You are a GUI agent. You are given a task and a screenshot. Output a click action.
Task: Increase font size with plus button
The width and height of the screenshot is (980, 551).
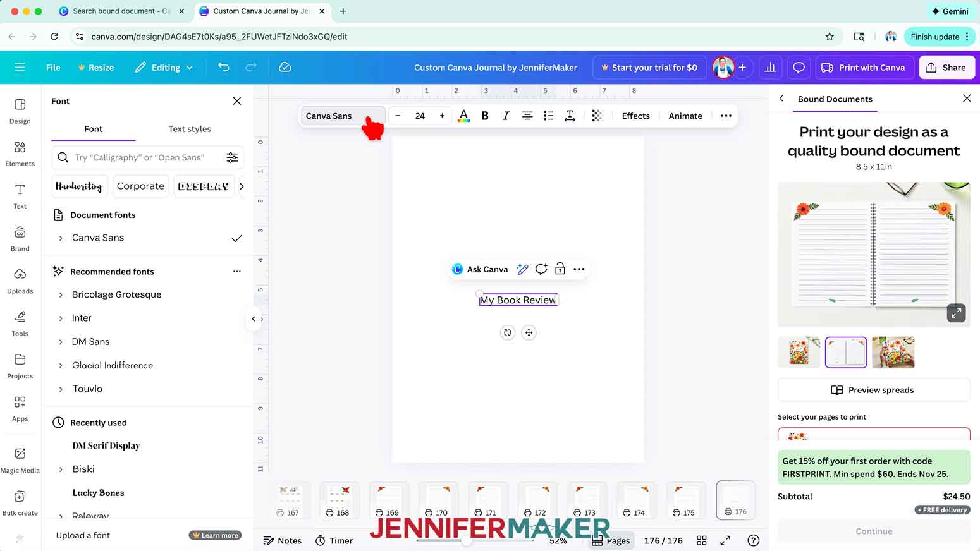click(442, 116)
